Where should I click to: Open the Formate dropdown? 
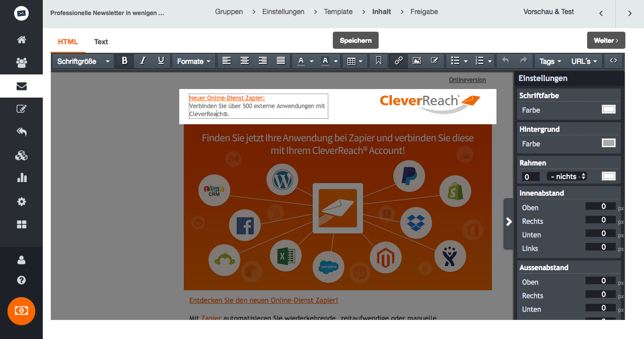[194, 61]
